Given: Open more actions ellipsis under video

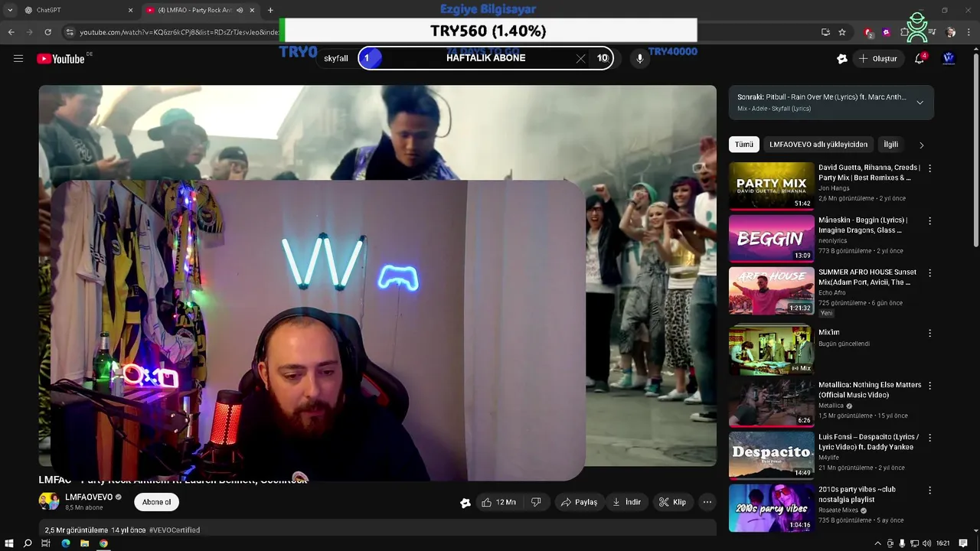Looking at the screenshot, I should click(707, 502).
